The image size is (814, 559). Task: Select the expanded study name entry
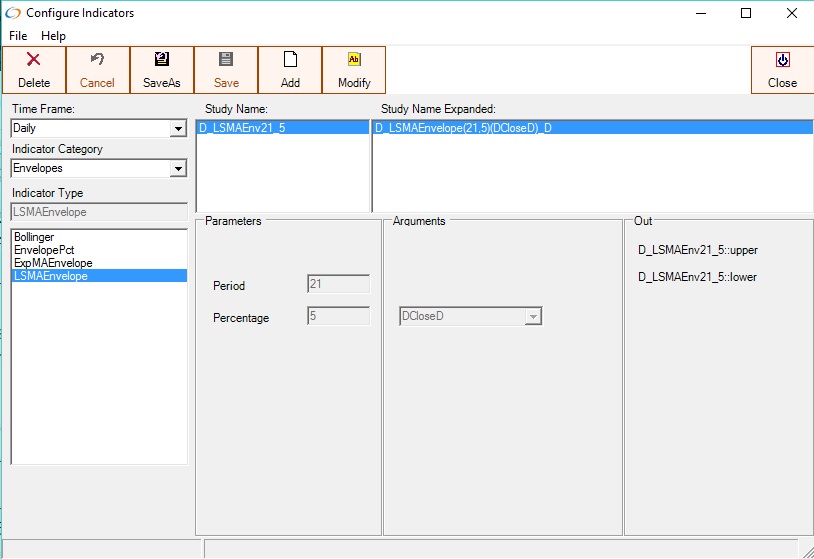(463, 128)
